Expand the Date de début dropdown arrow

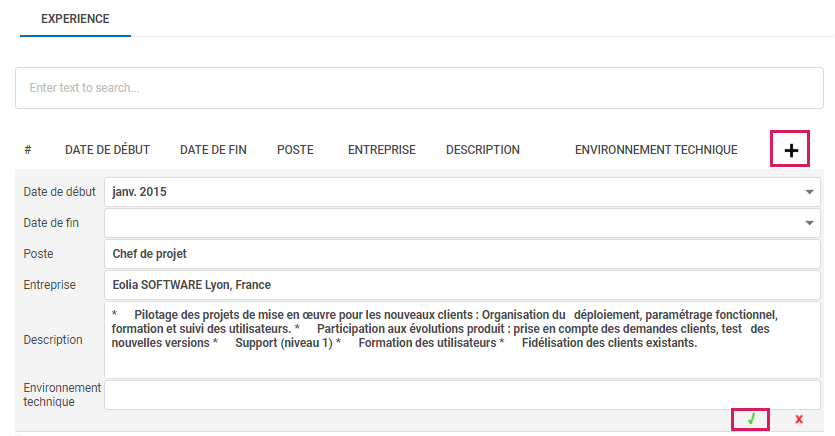[x=808, y=192]
